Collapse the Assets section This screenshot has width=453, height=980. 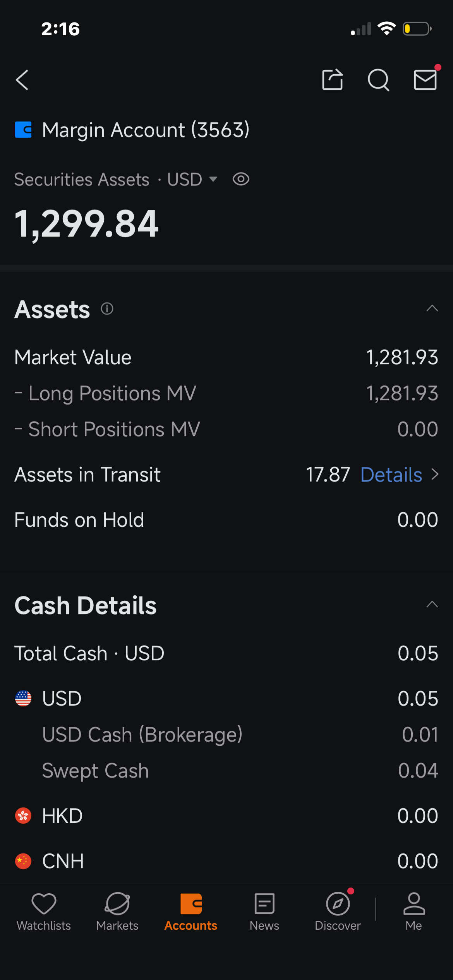tap(432, 308)
